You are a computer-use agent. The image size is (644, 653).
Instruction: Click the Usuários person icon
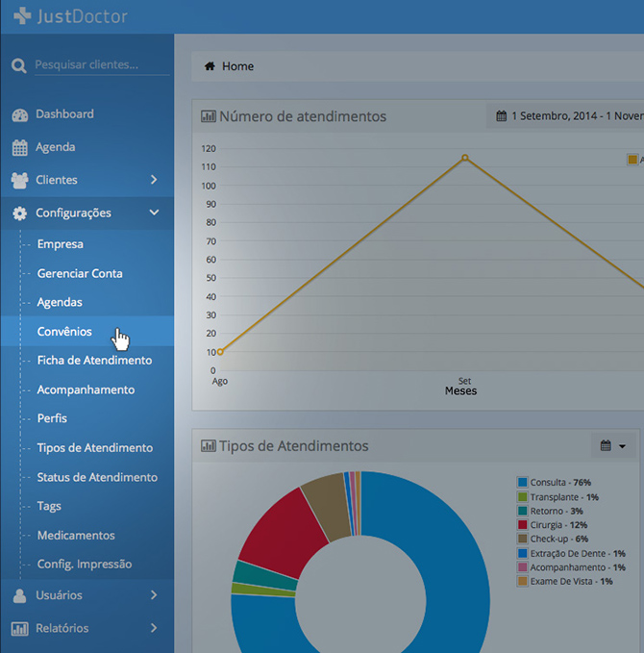(x=19, y=595)
